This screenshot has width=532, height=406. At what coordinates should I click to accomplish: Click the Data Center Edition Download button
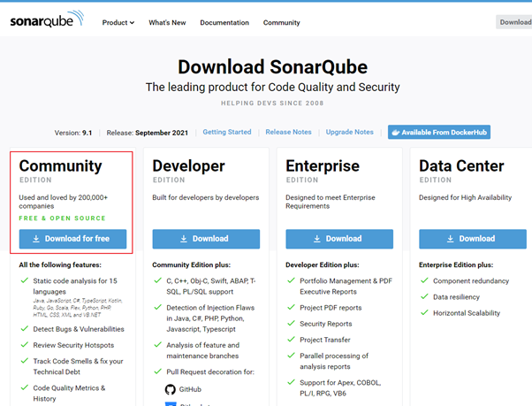coord(473,239)
